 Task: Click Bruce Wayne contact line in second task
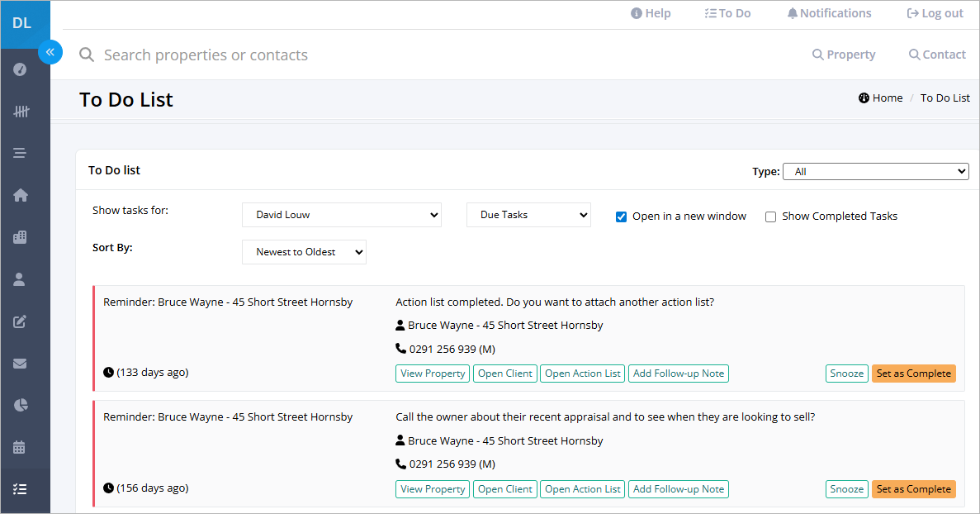click(499, 440)
